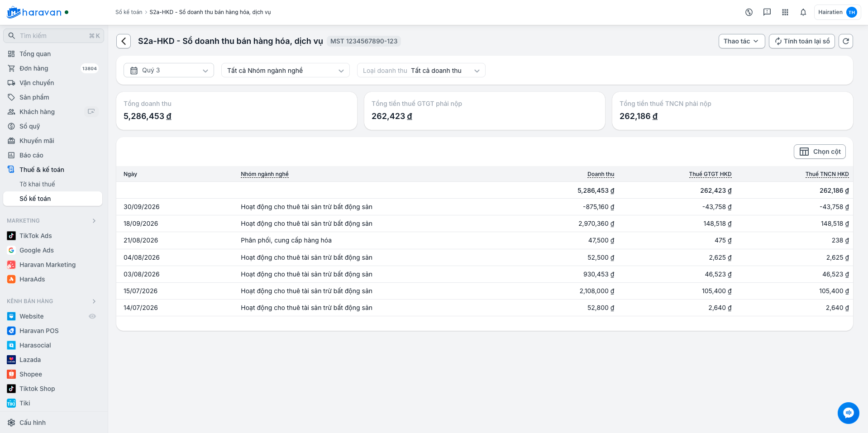Viewport: 868px width, 433px height.
Task: Expand the MARKETING section chevron
Action: [94, 221]
